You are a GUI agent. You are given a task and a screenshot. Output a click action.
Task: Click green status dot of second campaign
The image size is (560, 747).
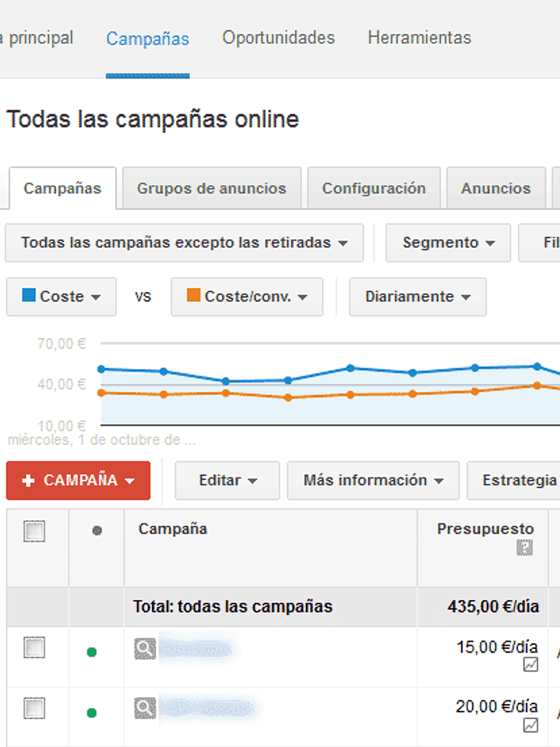[x=92, y=712]
